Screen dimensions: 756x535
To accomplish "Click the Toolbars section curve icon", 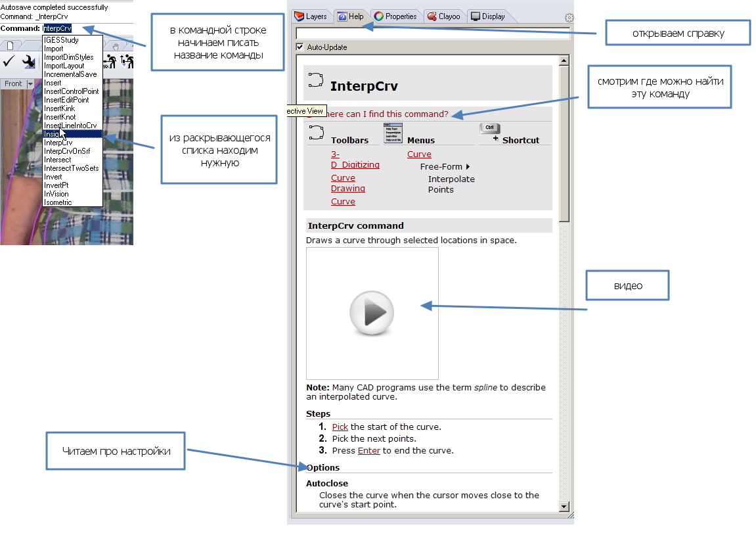I will [316, 133].
